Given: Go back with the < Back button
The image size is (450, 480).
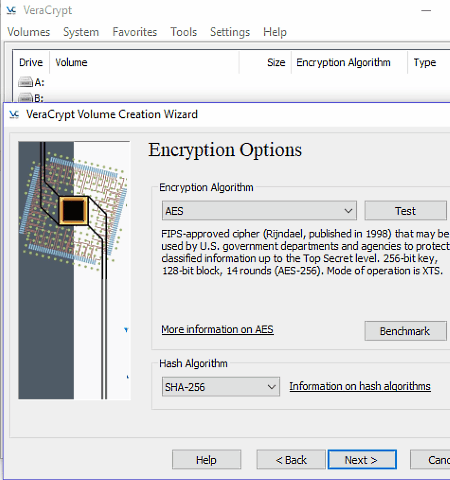Looking at the screenshot, I should click(291, 460).
